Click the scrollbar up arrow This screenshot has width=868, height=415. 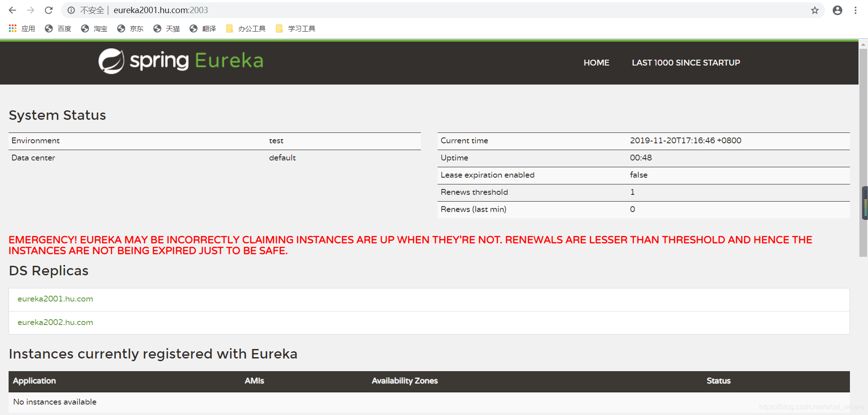click(x=863, y=45)
